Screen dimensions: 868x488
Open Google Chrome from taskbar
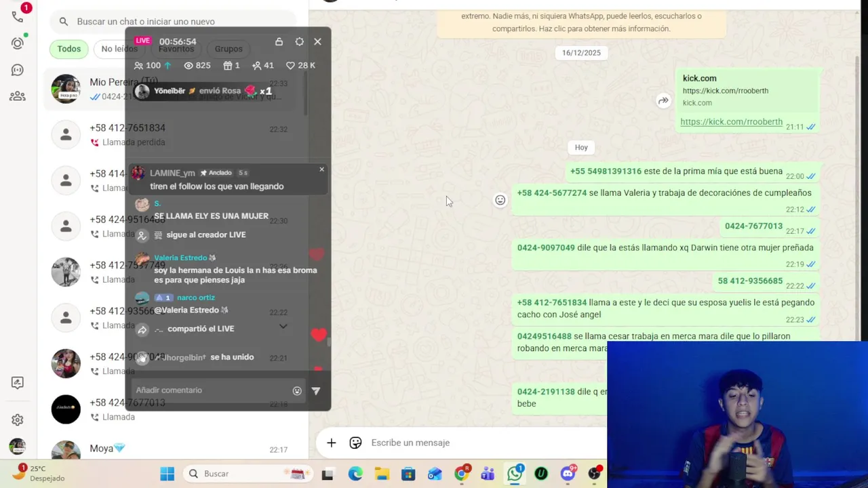pos(462,474)
